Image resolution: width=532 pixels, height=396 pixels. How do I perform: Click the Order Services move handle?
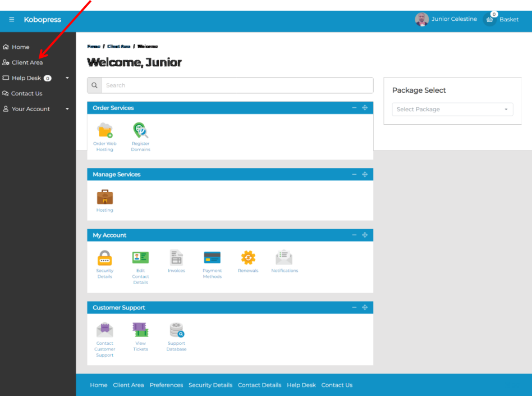[365, 108]
